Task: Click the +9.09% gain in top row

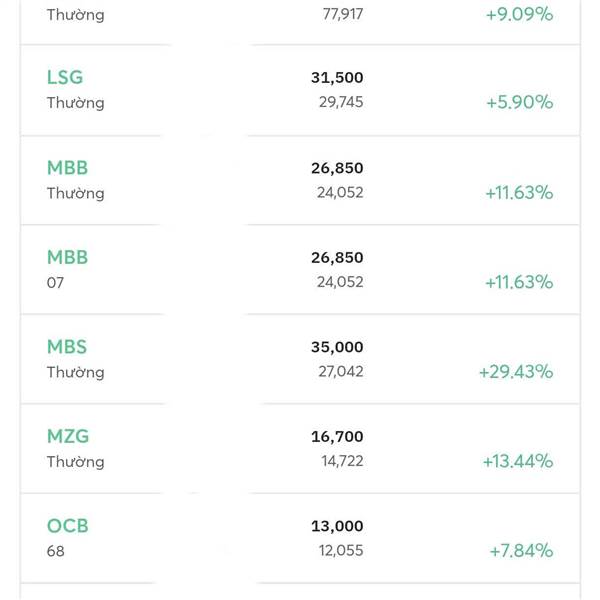Action: click(519, 15)
